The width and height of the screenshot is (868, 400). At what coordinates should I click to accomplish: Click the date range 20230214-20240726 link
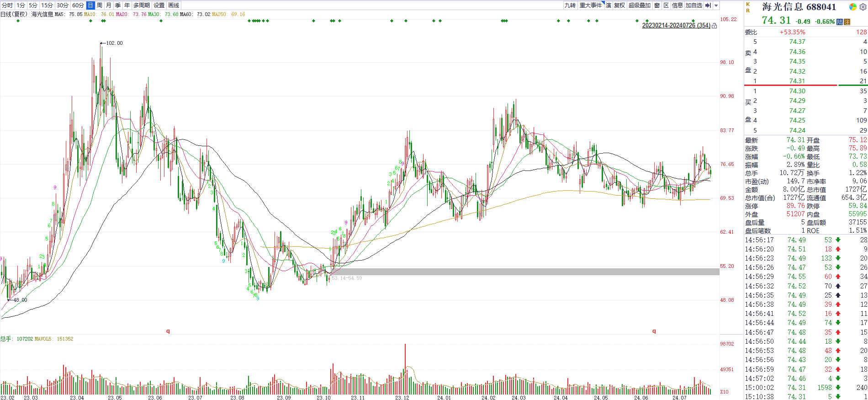[676, 26]
